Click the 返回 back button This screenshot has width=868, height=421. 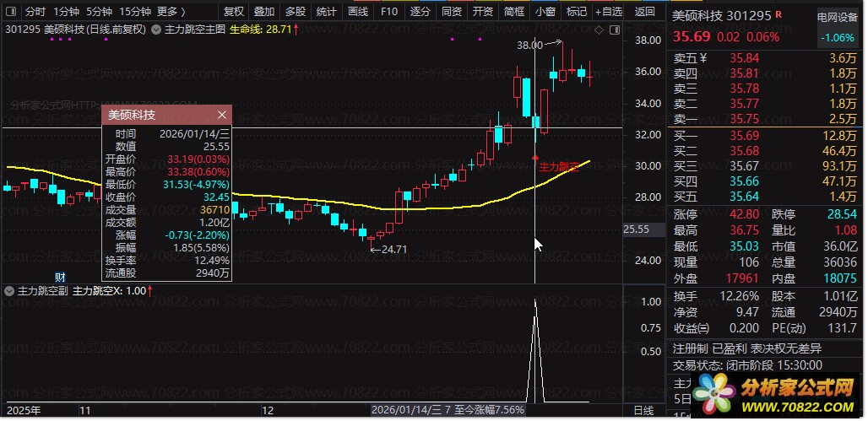click(x=643, y=11)
